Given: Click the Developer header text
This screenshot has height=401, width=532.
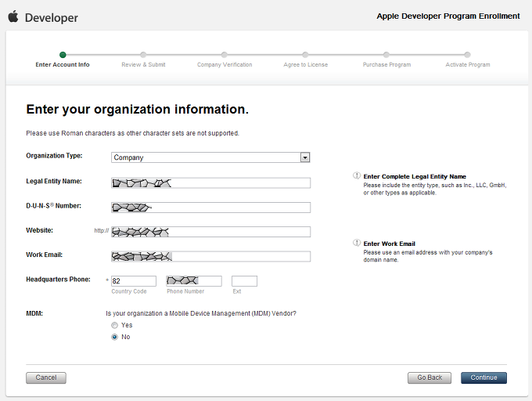Looking at the screenshot, I should [x=52, y=18].
